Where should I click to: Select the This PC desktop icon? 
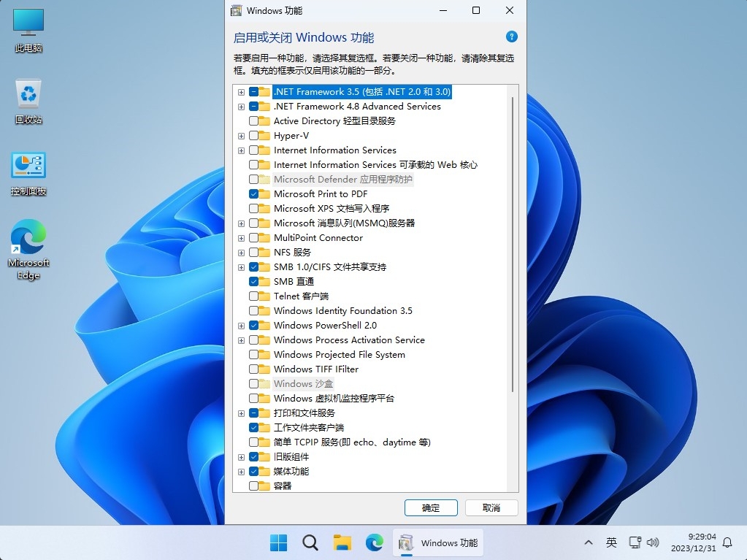[28, 29]
